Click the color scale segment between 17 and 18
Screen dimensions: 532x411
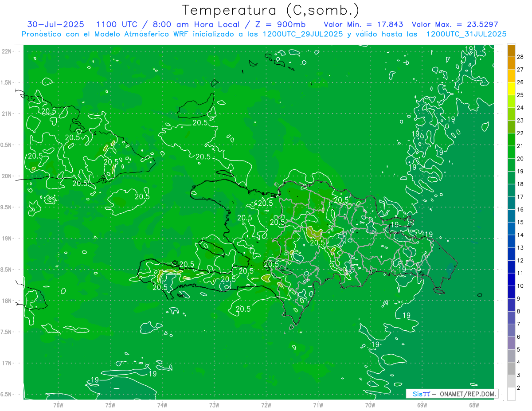(511, 190)
